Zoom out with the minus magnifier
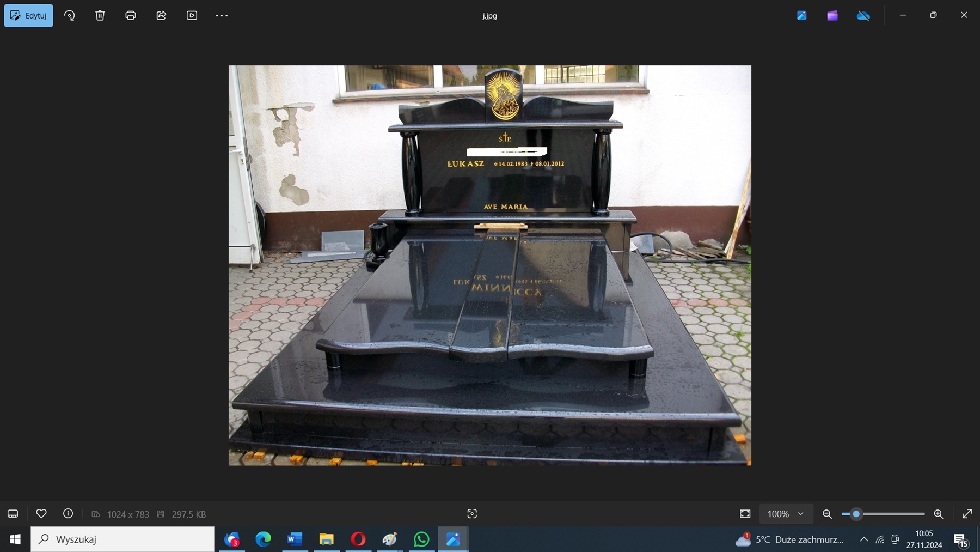 coord(827,514)
